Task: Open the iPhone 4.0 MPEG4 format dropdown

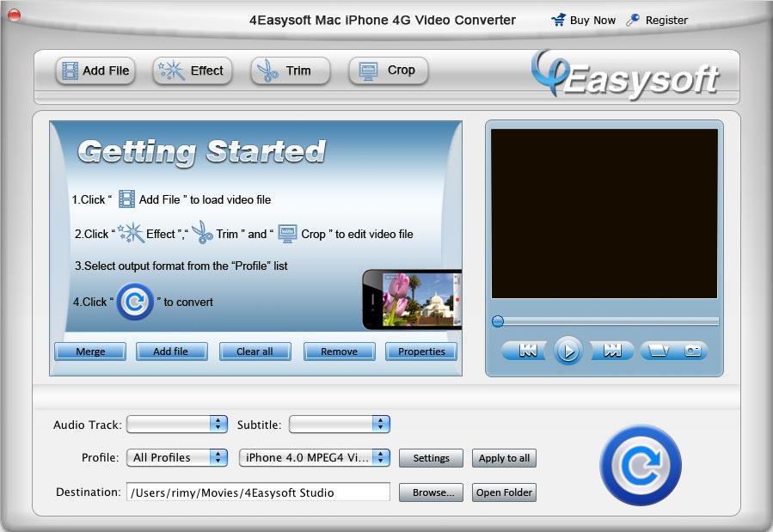Action: pos(315,457)
